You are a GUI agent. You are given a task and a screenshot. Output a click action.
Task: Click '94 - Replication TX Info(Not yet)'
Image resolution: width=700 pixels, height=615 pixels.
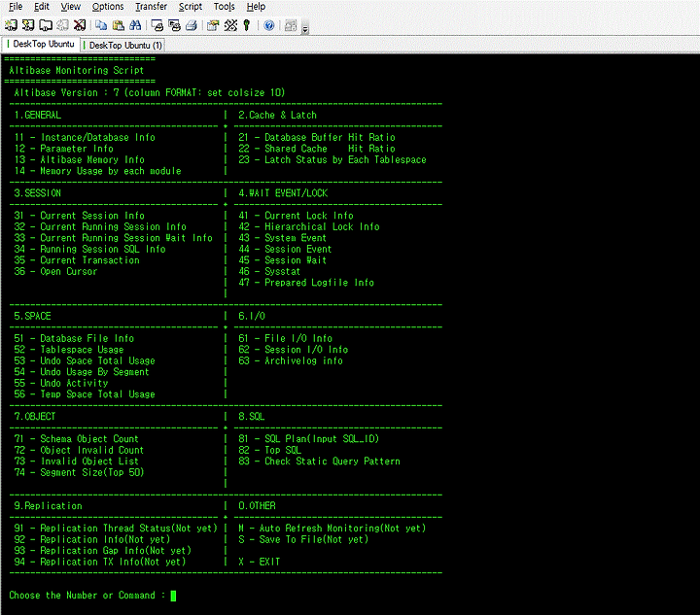[100, 562]
